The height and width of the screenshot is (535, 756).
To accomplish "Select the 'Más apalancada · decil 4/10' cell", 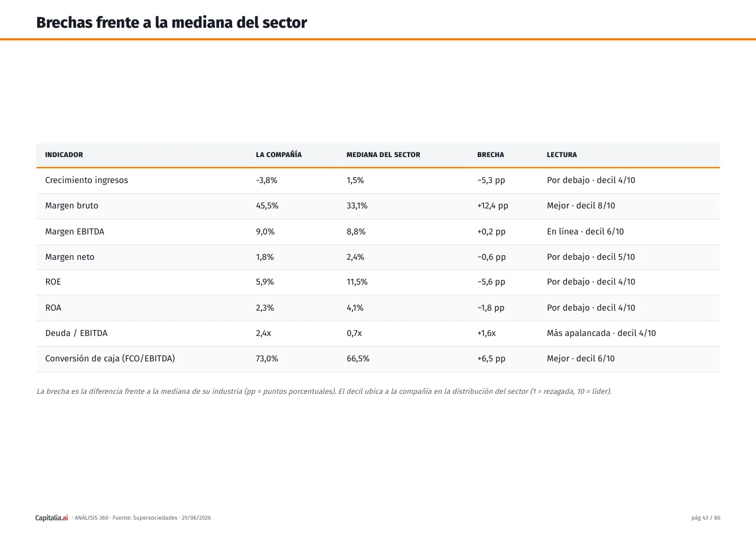I will (x=601, y=333).
